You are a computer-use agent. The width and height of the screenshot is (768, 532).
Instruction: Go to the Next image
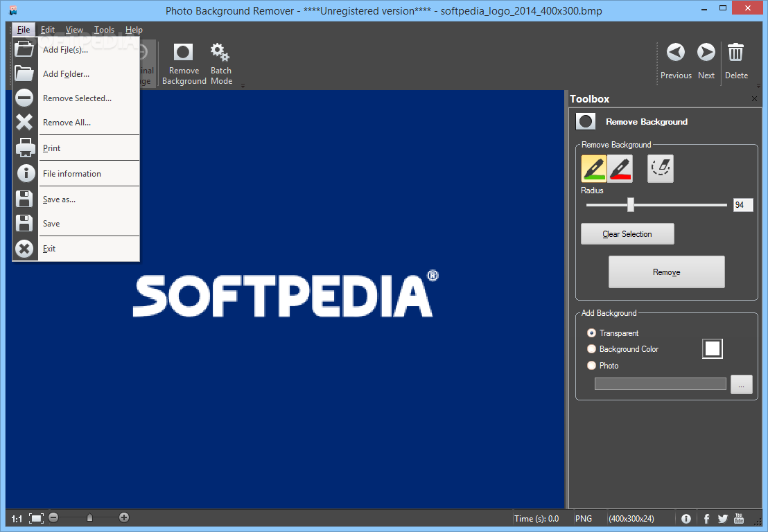point(706,61)
